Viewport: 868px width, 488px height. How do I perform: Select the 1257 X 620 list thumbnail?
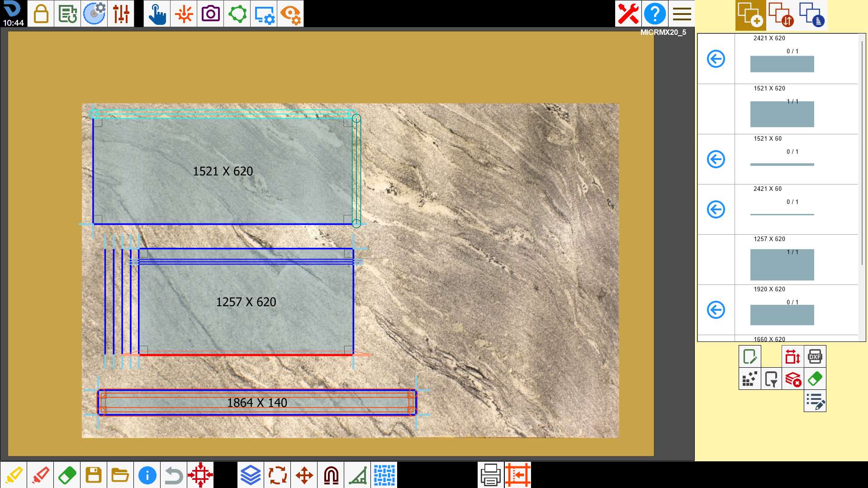point(782,265)
